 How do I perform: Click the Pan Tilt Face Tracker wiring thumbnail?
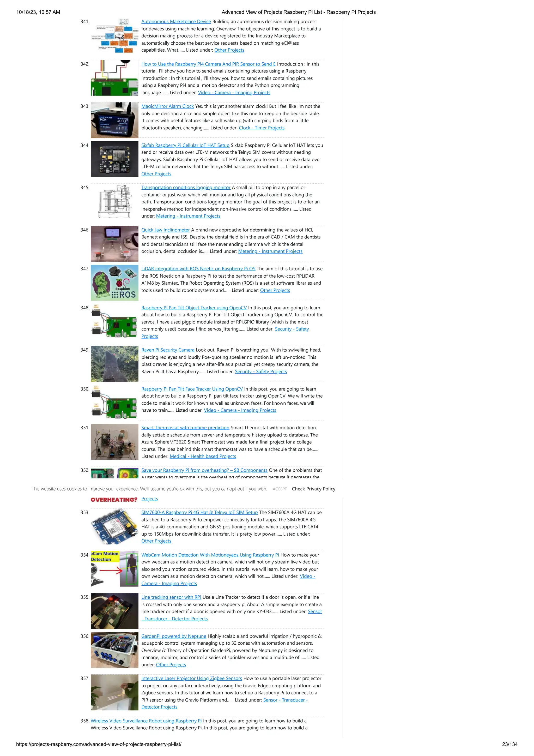[114, 403]
